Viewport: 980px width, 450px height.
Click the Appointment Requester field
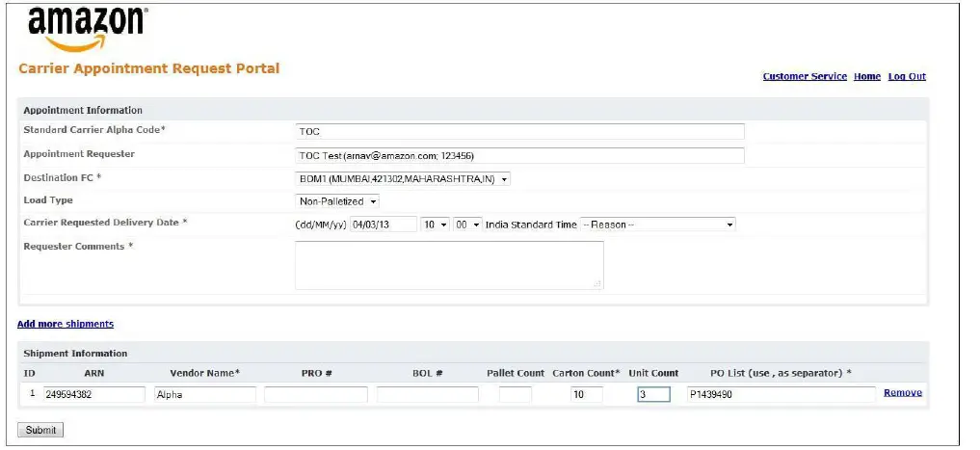[x=519, y=156]
